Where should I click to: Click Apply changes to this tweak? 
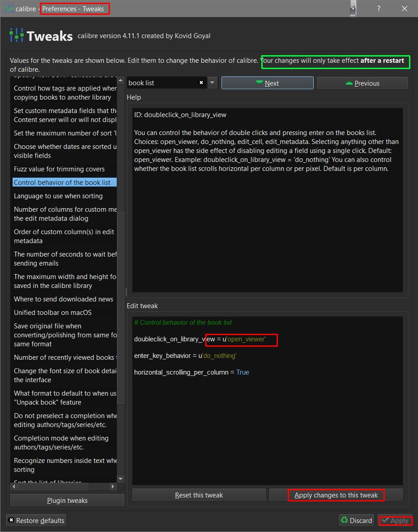click(336, 495)
